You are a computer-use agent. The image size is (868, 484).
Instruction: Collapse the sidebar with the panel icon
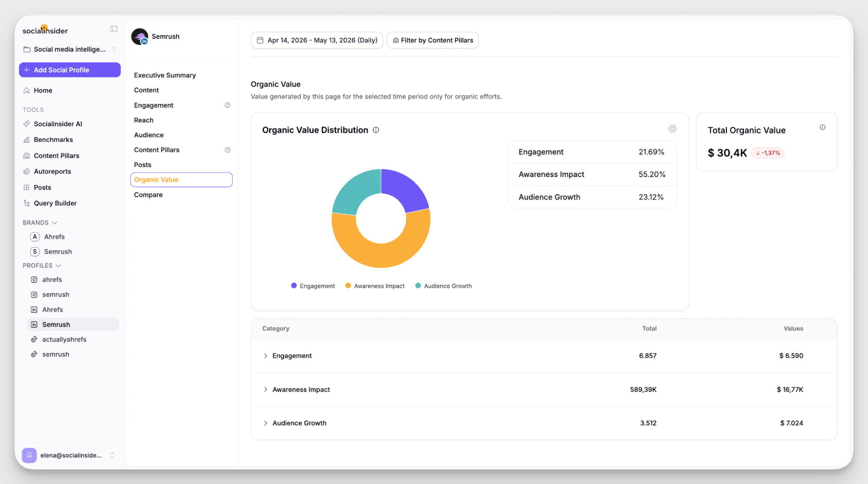114,29
